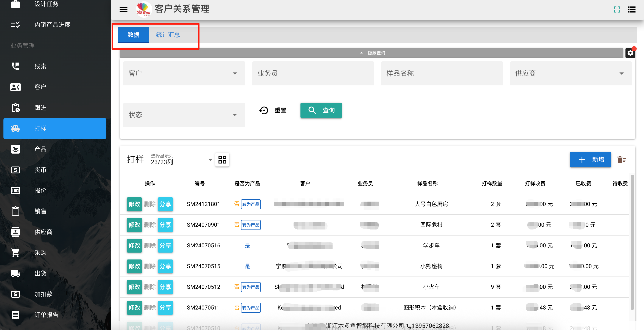Click the grid layout icon beside column selector
644x330 pixels.
click(222, 159)
